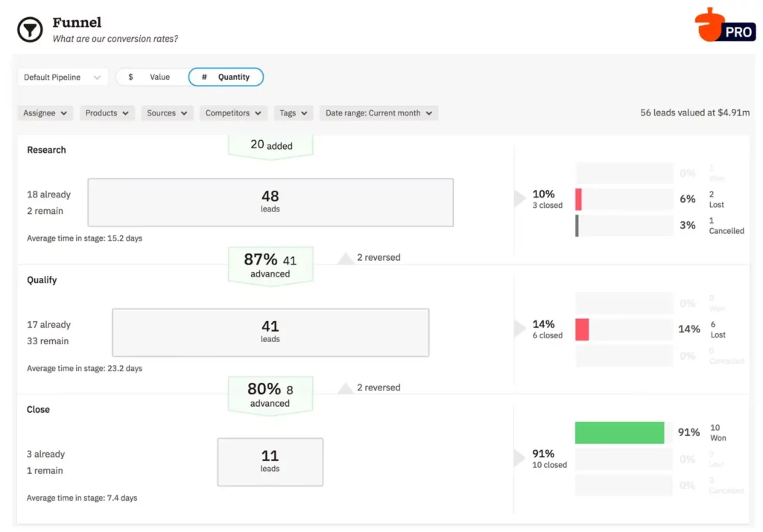Expand the Assignee filter

click(x=45, y=113)
